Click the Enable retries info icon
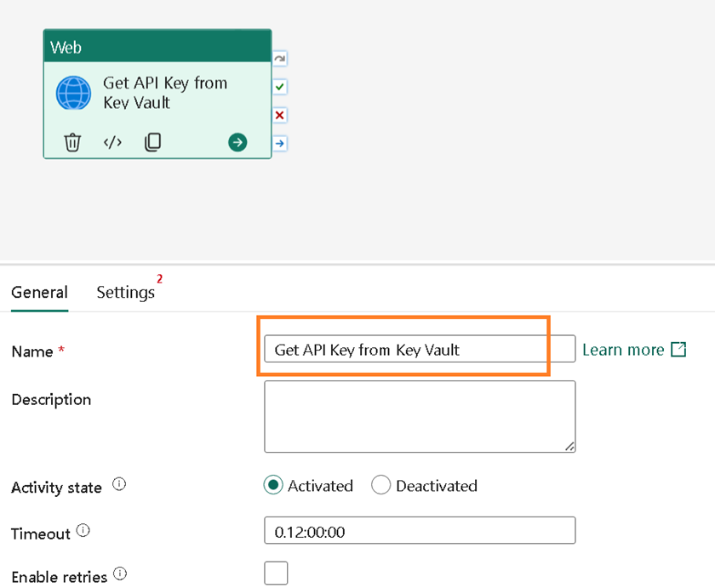The height and width of the screenshot is (588, 715). (x=120, y=574)
